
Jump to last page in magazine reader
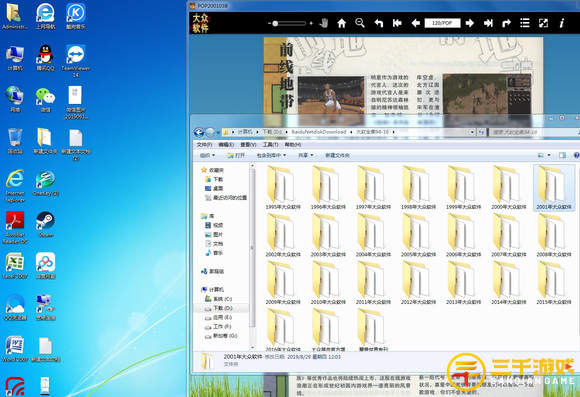[488, 23]
